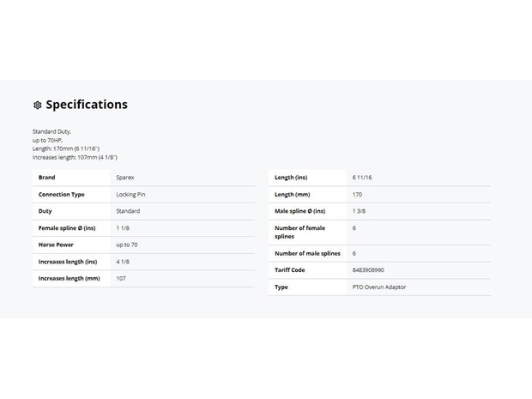Click the Standard Duty description text

pos(51,131)
